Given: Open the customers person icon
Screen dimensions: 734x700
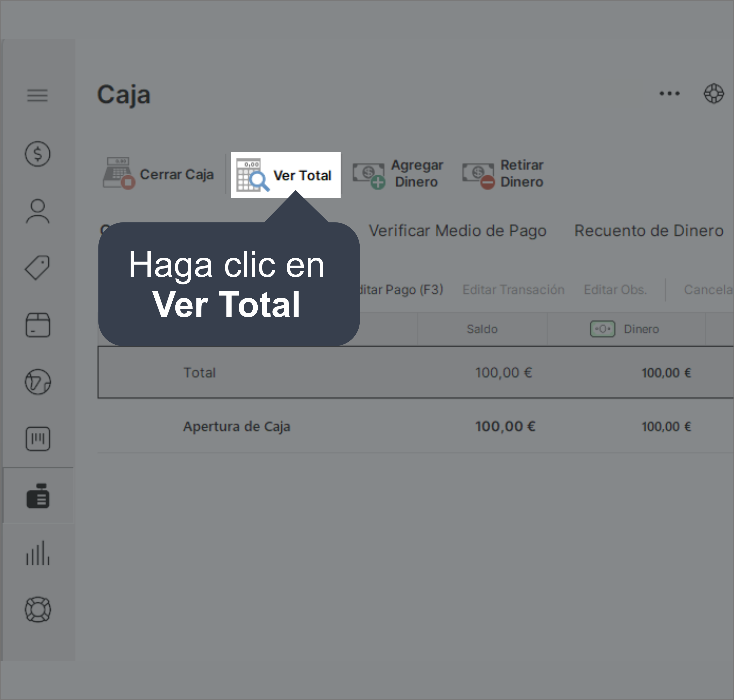Looking at the screenshot, I should pyautogui.click(x=37, y=212).
